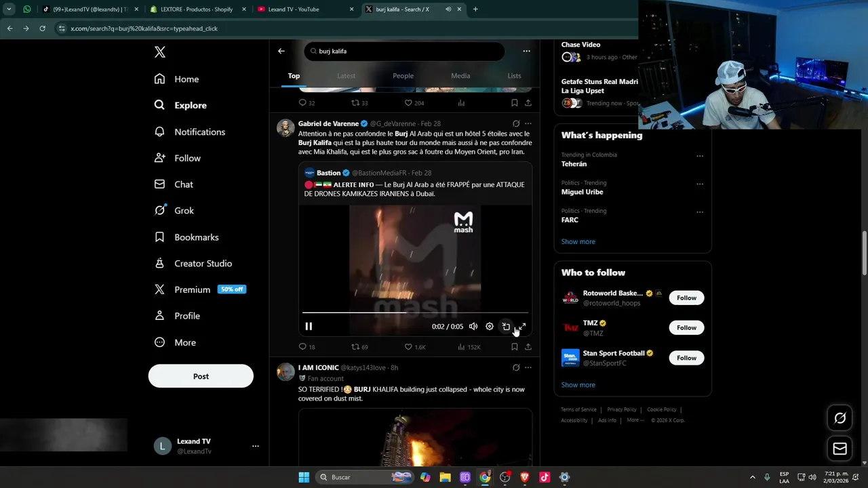Open search settings three-dot menu
The image size is (868, 488).
[x=526, y=51]
